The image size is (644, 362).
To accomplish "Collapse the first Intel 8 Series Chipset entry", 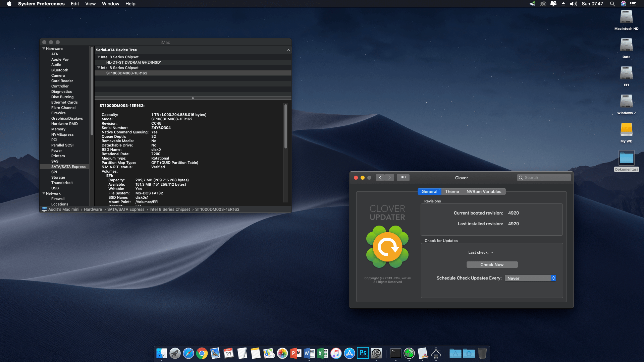I will click(99, 57).
